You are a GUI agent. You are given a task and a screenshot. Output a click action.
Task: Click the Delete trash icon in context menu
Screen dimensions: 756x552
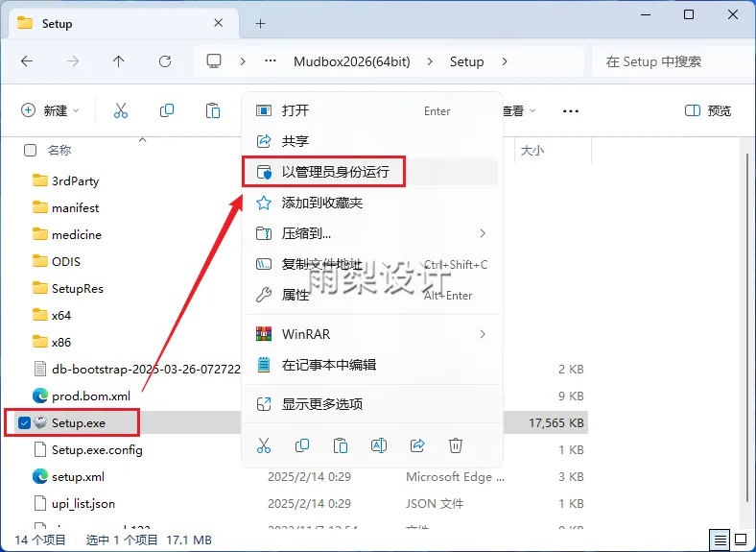pyautogui.click(x=456, y=445)
